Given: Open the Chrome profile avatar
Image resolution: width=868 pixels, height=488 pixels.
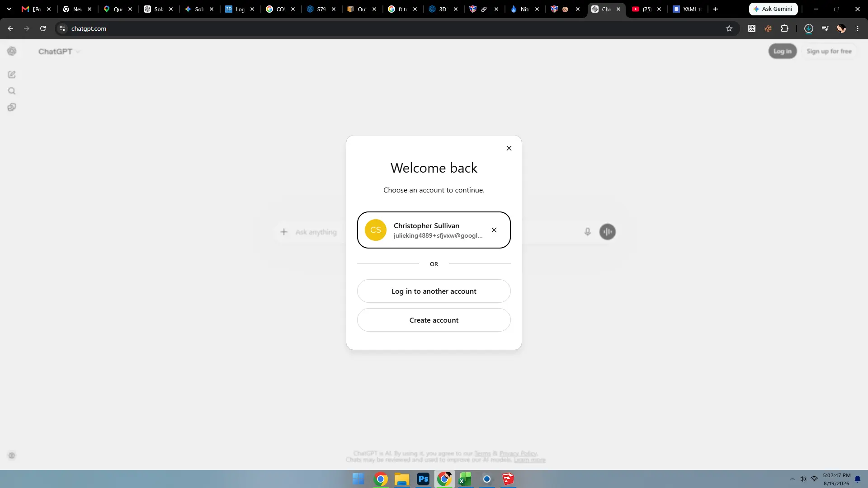Looking at the screenshot, I should (x=841, y=28).
